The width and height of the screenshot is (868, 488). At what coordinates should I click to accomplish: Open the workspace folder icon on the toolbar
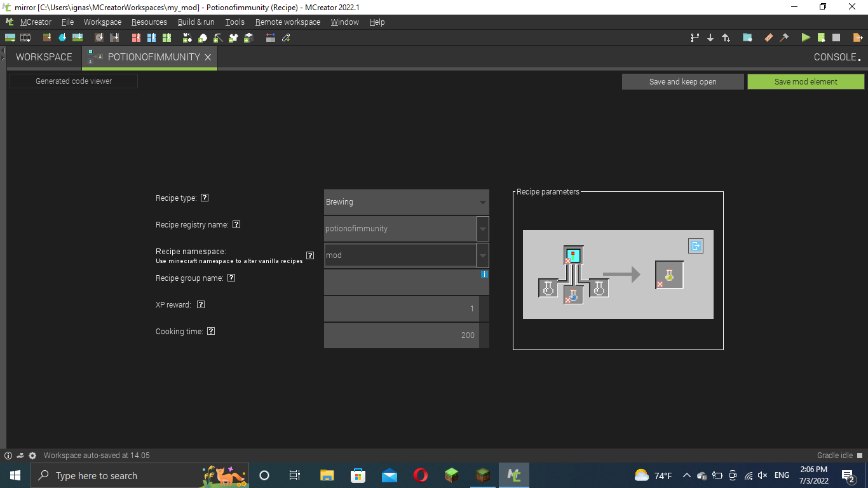(x=747, y=37)
